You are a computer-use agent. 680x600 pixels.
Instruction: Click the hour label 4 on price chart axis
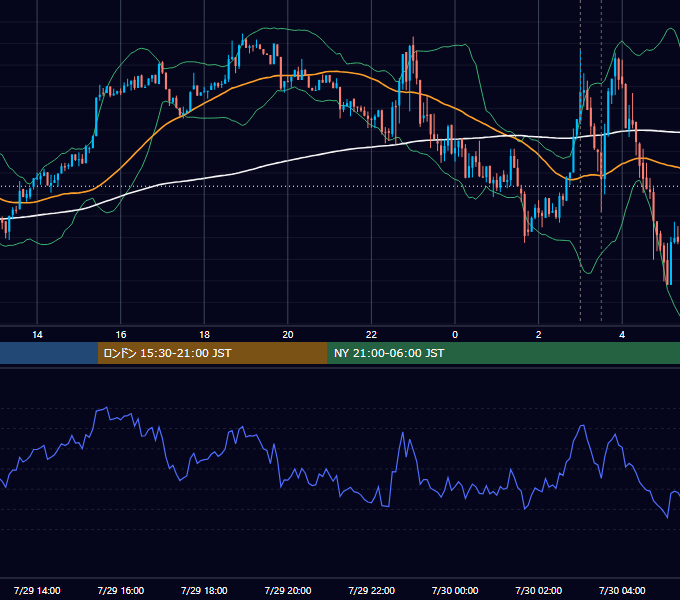coord(622,335)
